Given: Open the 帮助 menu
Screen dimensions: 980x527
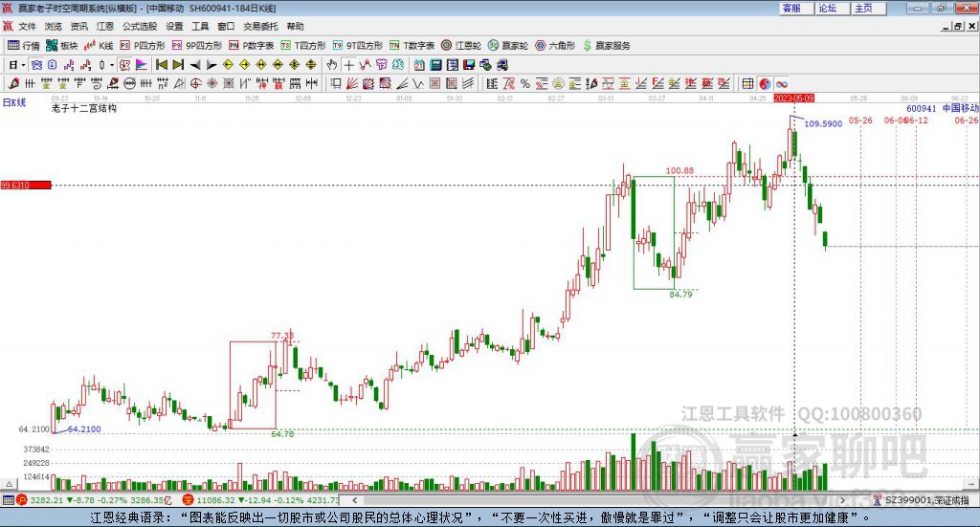Looking at the screenshot, I should (x=295, y=26).
